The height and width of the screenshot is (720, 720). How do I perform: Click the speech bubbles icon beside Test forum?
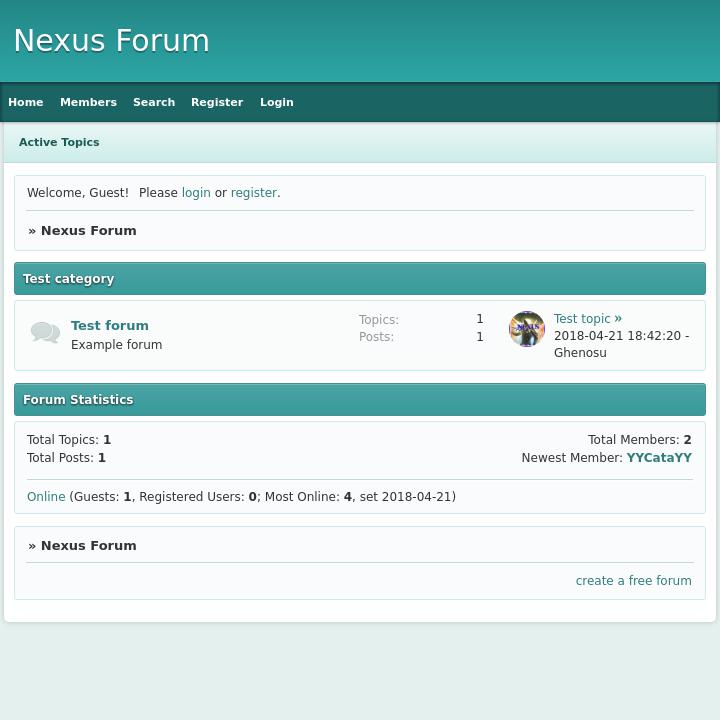click(45, 333)
